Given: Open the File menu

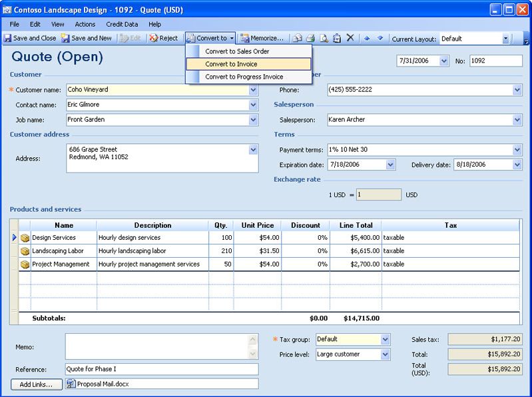Looking at the screenshot, I should pyautogui.click(x=14, y=24).
